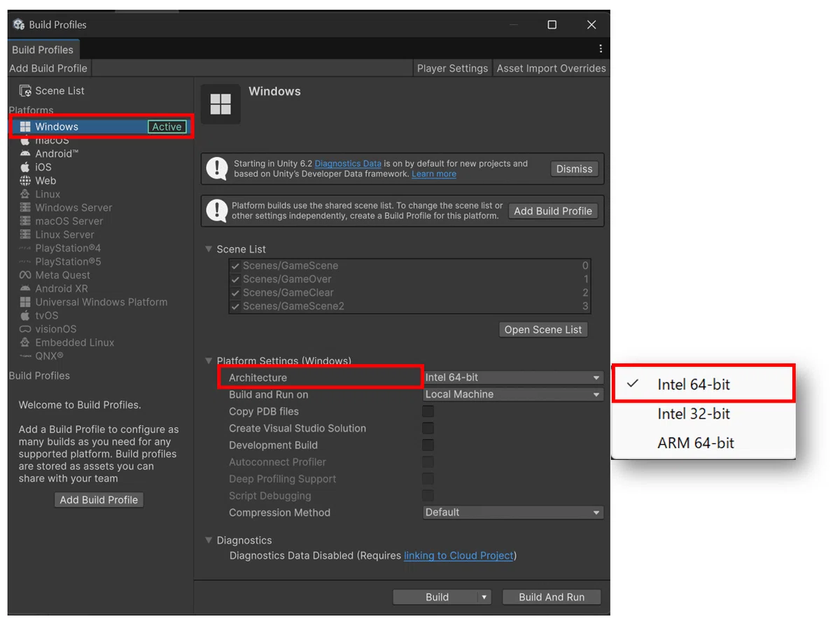Click the PlayStation®4 icon
The image size is (840, 619).
pos(25,249)
